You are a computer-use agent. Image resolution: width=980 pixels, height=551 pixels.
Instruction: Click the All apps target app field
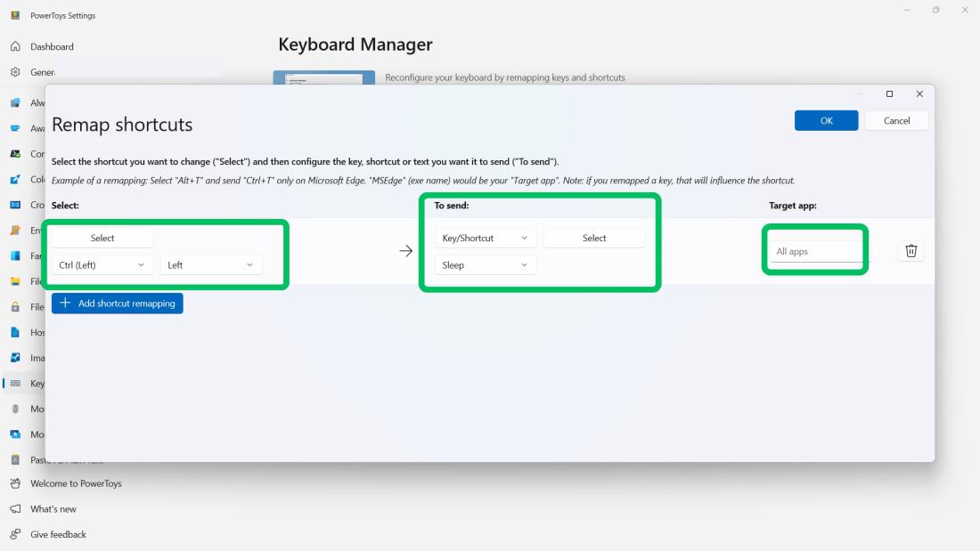pyautogui.click(x=815, y=252)
